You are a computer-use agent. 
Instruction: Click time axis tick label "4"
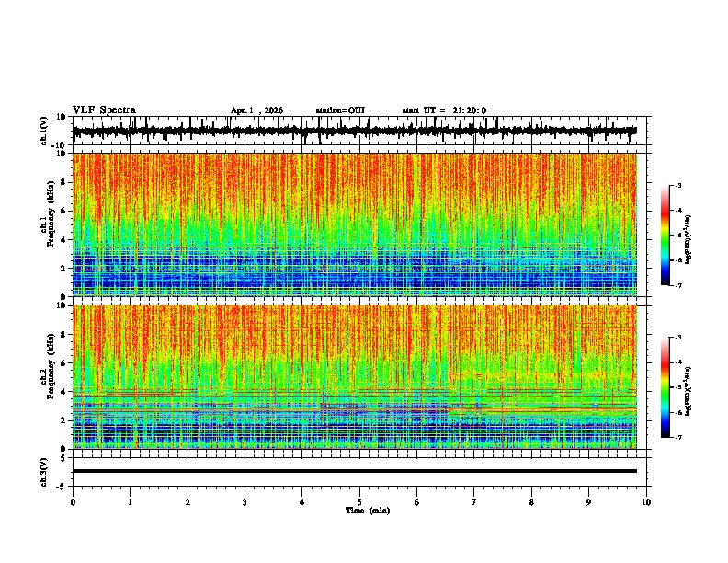pyautogui.click(x=301, y=502)
